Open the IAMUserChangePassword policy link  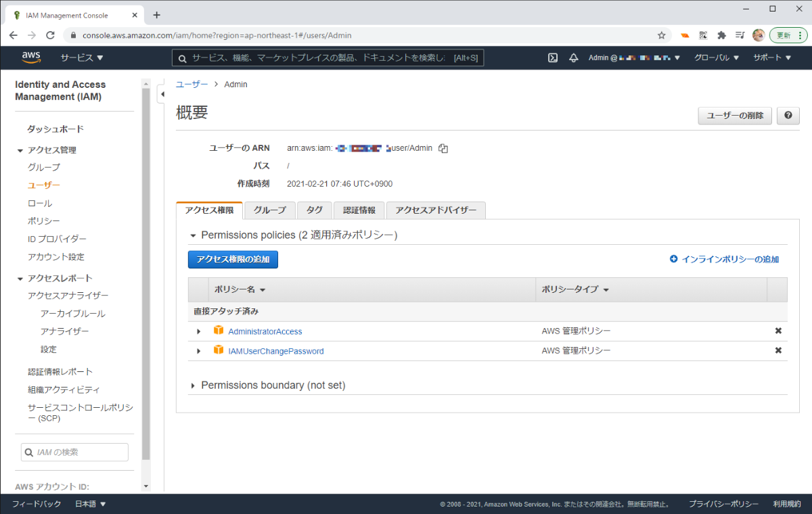coord(276,351)
